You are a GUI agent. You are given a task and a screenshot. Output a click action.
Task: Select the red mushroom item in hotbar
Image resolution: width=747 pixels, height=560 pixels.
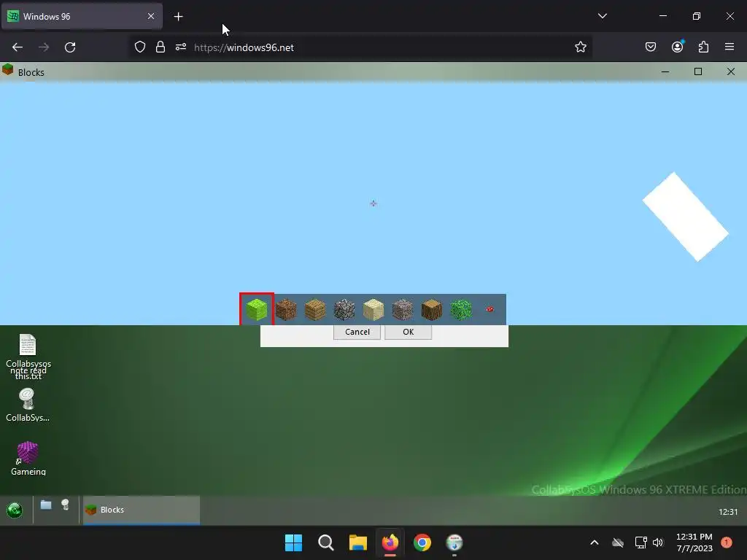coord(489,309)
